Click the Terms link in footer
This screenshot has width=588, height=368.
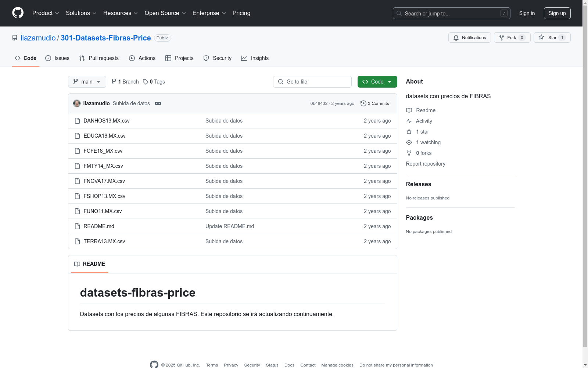click(212, 365)
